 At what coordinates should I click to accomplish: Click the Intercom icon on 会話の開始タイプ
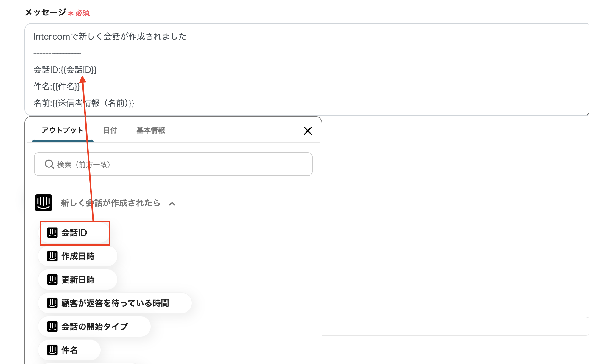pyautogui.click(x=53, y=326)
